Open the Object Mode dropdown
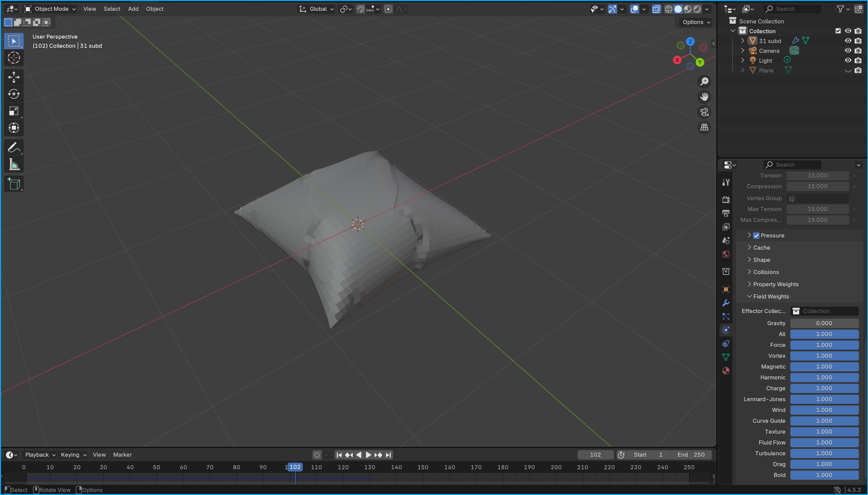 50,9
